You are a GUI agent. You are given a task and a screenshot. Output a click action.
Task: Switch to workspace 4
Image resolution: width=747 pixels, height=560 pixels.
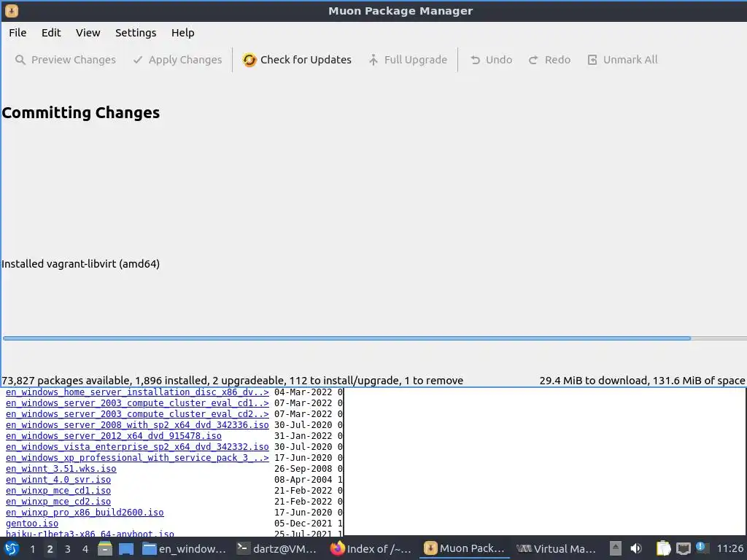point(85,549)
